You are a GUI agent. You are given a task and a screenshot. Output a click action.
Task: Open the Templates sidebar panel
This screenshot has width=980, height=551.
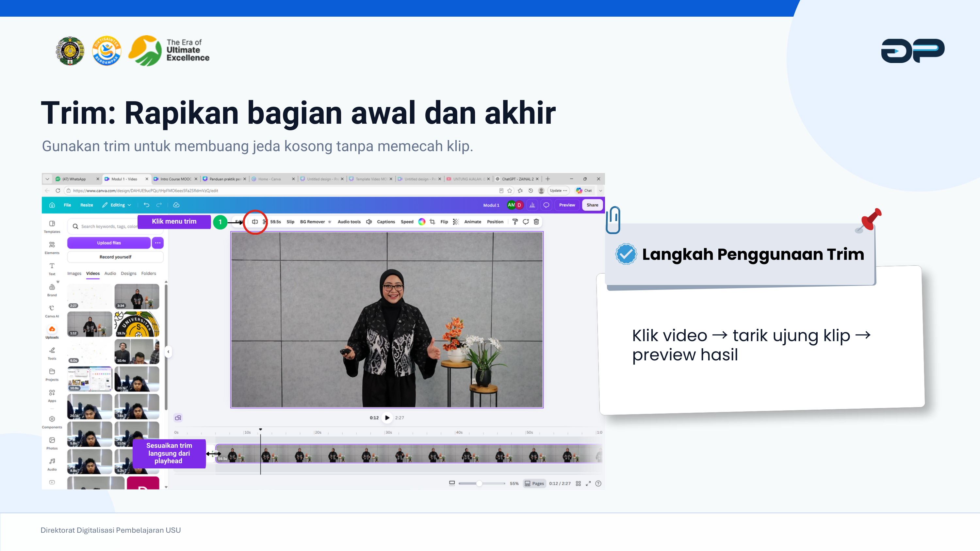pyautogui.click(x=52, y=227)
